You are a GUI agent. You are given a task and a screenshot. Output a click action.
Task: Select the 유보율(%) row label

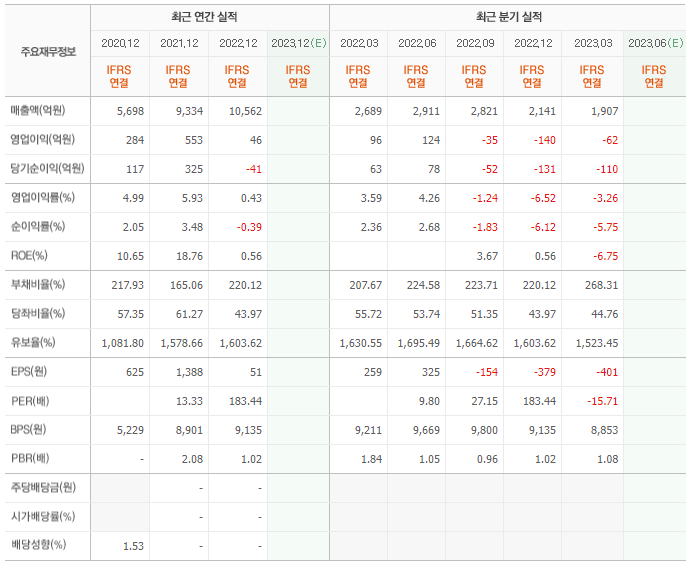point(33,342)
